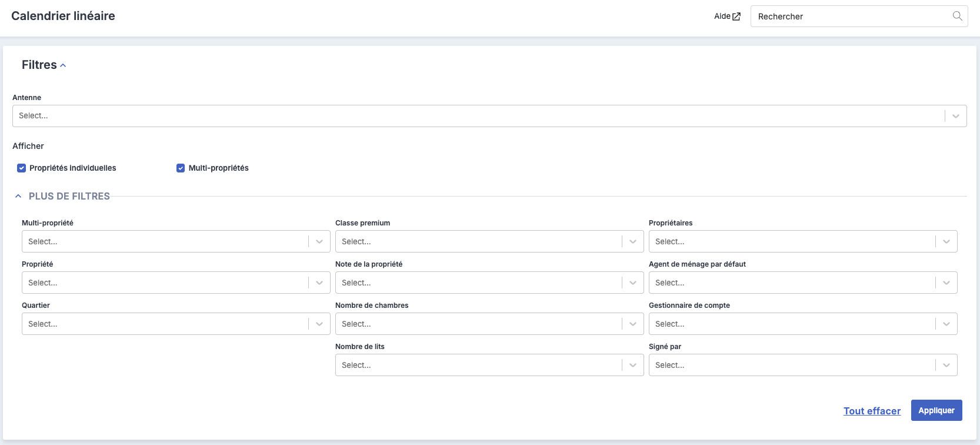Open the Classe premium dropdown
The image size is (980, 445).
[x=489, y=241]
